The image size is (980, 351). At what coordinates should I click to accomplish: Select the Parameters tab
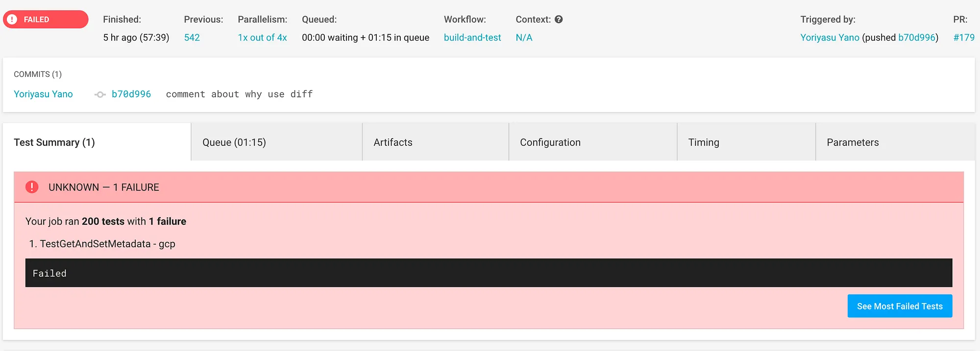(x=895, y=142)
